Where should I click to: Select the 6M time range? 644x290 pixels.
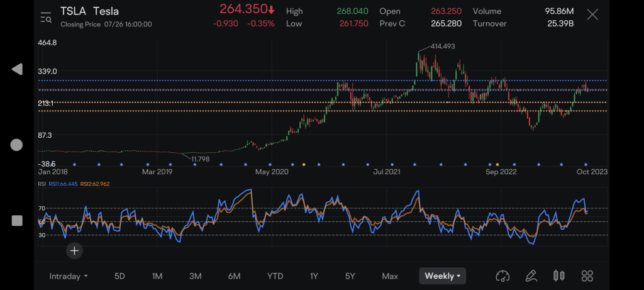point(234,276)
